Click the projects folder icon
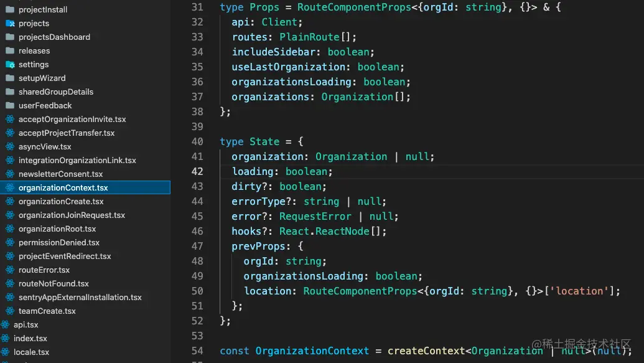 (10, 23)
